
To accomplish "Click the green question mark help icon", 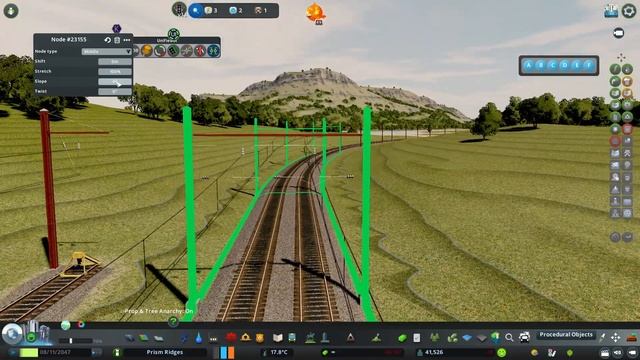I will [173, 322].
